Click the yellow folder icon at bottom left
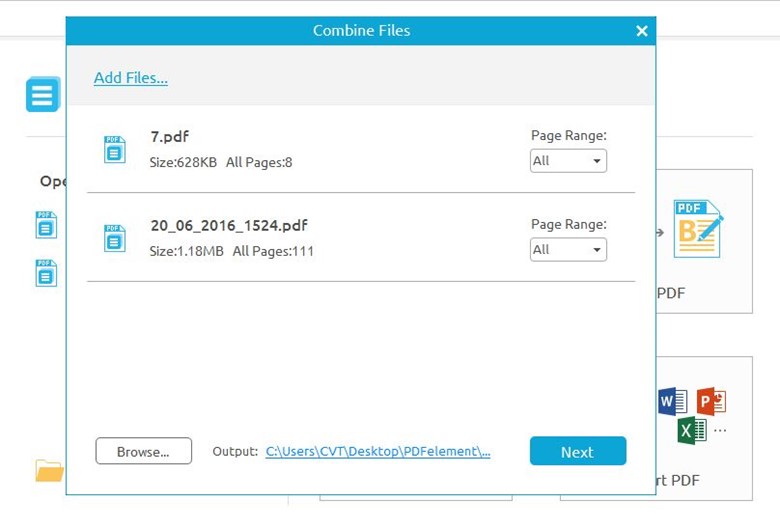This screenshot has height=529, width=780. [x=49, y=470]
